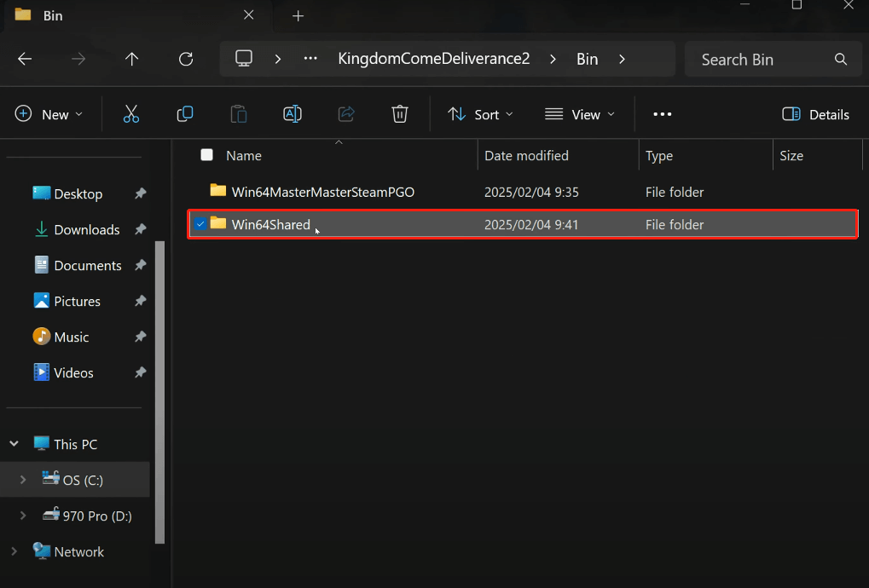This screenshot has height=588, width=869.
Task: Click the chevron after KingdomComeDeliverance2 breadcrumb
Action: (x=553, y=59)
